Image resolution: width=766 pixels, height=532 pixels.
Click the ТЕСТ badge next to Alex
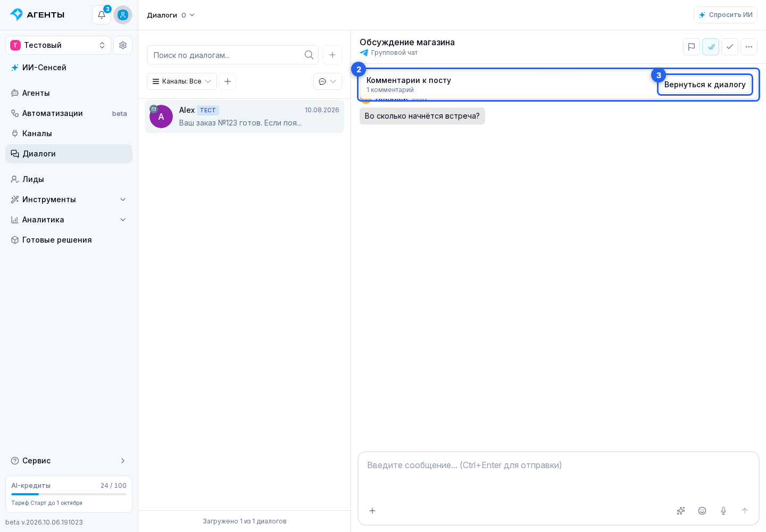tap(208, 110)
